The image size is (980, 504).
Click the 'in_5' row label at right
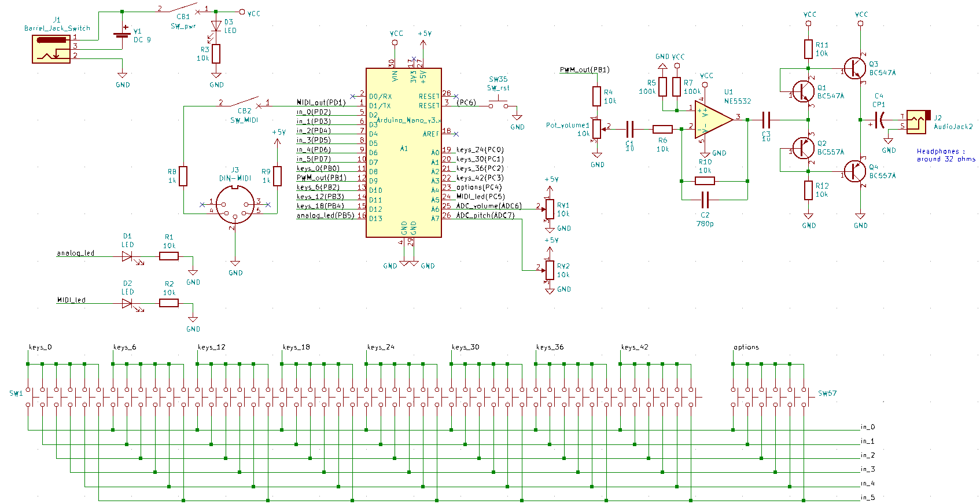(868, 498)
